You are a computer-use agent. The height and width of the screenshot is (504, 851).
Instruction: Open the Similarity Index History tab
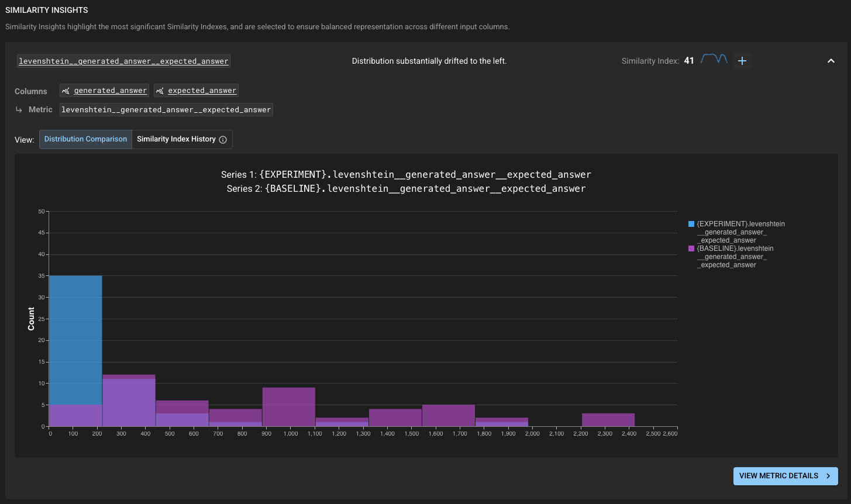click(x=176, y=139)
